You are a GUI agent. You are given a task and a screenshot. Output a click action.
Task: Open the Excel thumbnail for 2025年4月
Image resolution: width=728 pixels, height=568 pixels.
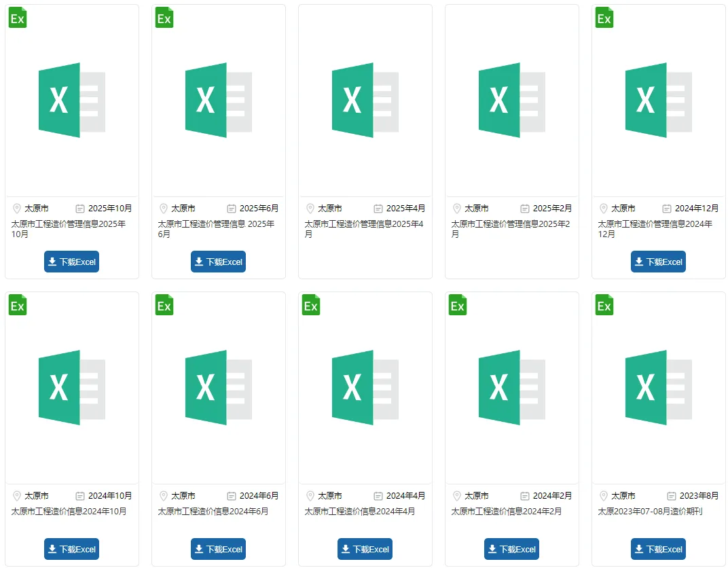pyautogui.click(x=365, y=100)
